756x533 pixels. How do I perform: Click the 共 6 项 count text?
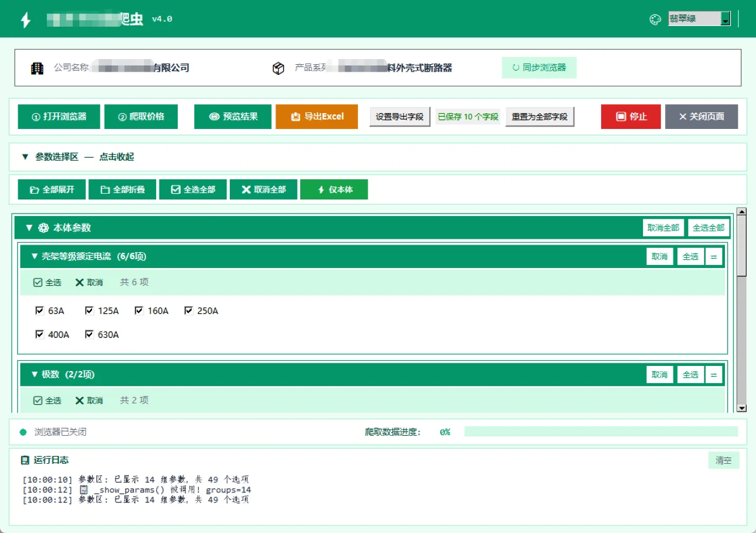click(x=134, y=283)
